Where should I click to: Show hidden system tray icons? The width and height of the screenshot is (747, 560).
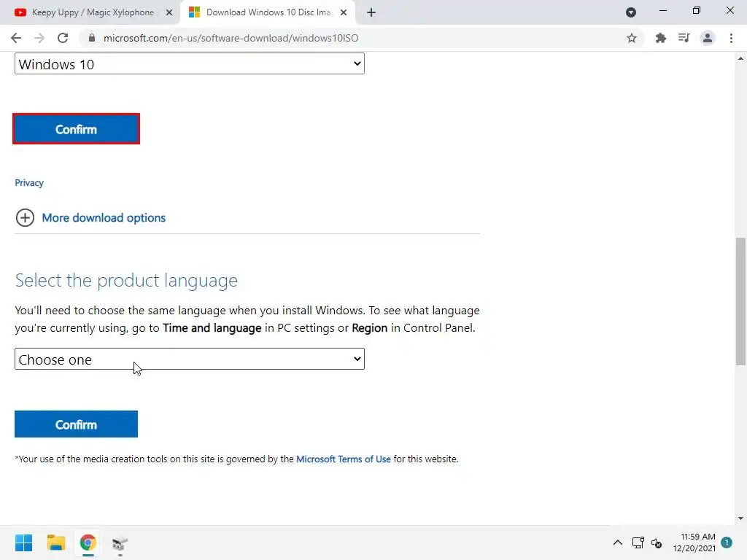tap(618, 542)
